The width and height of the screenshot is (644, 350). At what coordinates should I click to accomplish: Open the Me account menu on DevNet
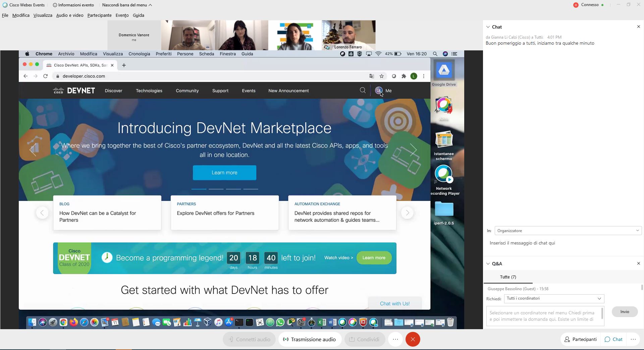click(x=383, y=91)
